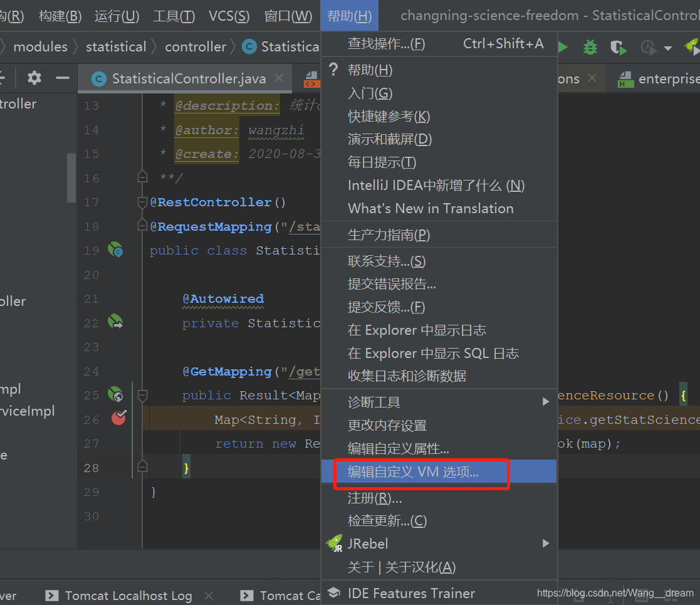Viewport: 700px width, 605px height.
Task: Click the viceImpl tree entry
Action: point(27,411)
